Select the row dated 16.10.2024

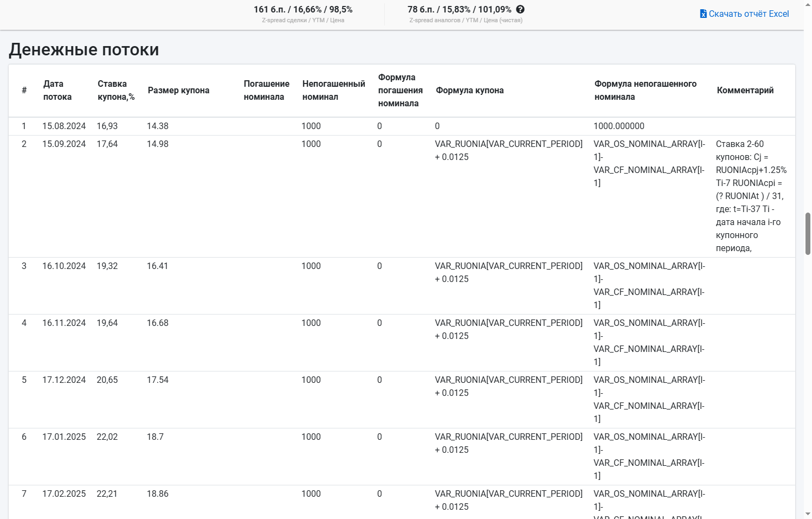pos(402,286)
